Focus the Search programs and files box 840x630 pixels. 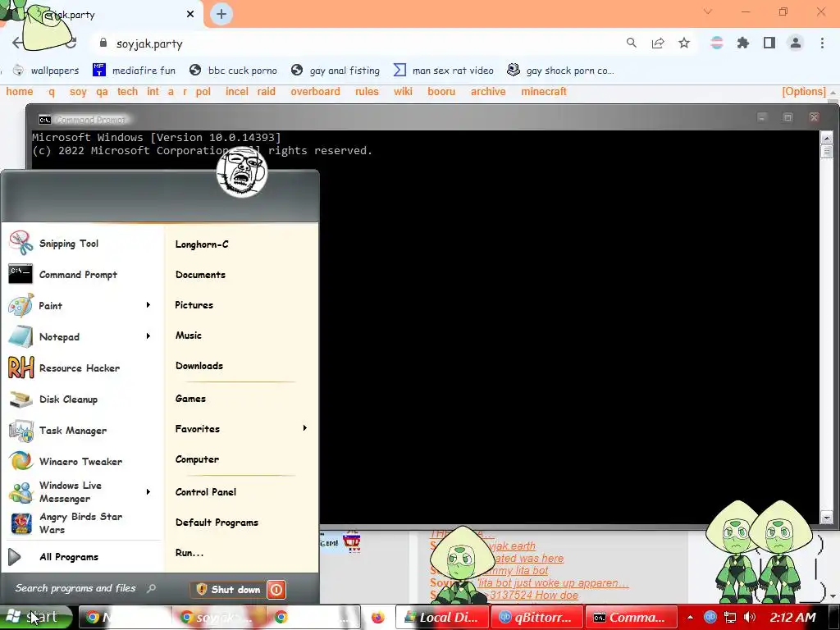click(x=85, y=588)
